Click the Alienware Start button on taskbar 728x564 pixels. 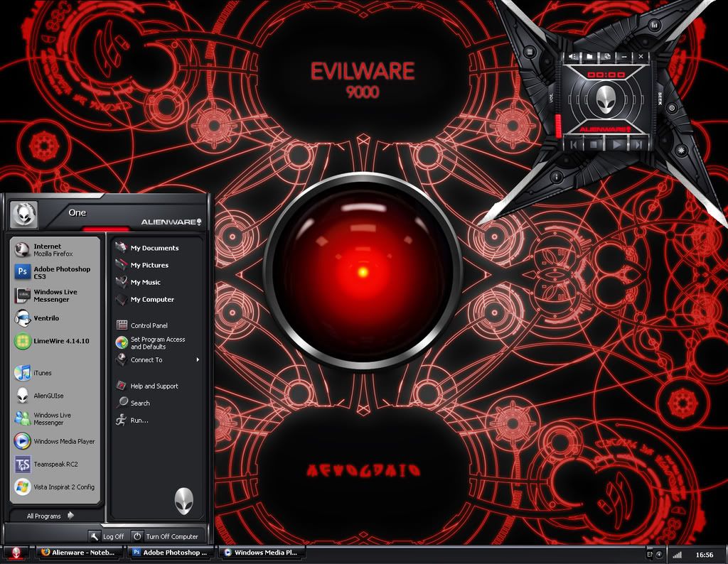point(16,553)
